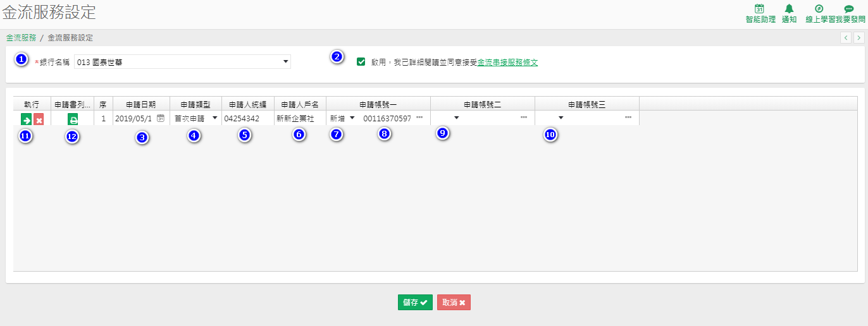Click the 申請日期 column header
The image size is (868, 326).
(x=141, y=104)
